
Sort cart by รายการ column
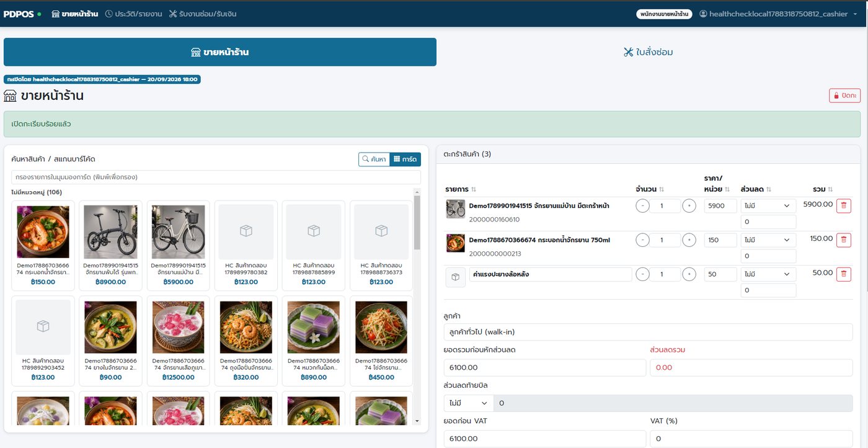click(461, 189)
